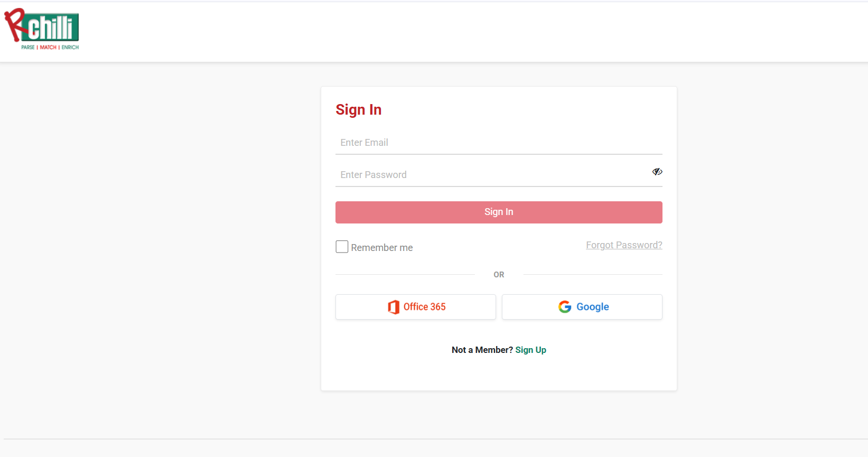
Task: Click the Not a Member? text
Action: click(482, 350)
